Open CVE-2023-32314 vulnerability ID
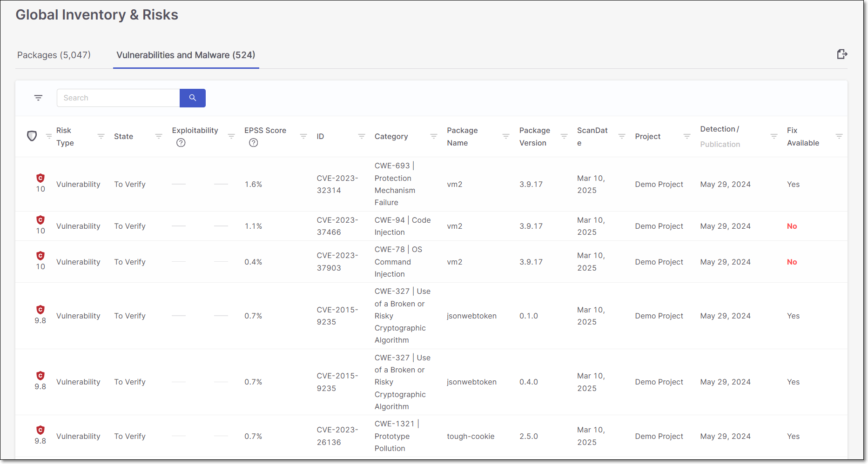This screenshot has height=464, width=868. [337, 184]
